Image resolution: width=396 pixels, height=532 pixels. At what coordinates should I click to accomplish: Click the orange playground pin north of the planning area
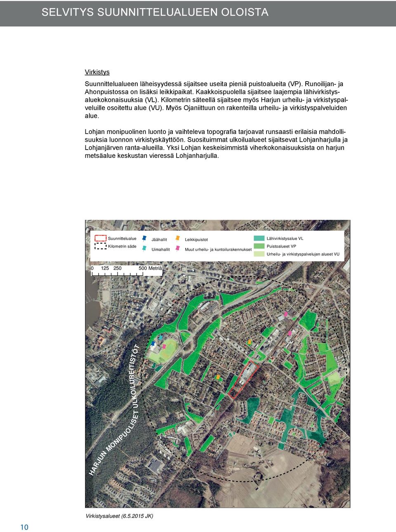pos(250,342)
